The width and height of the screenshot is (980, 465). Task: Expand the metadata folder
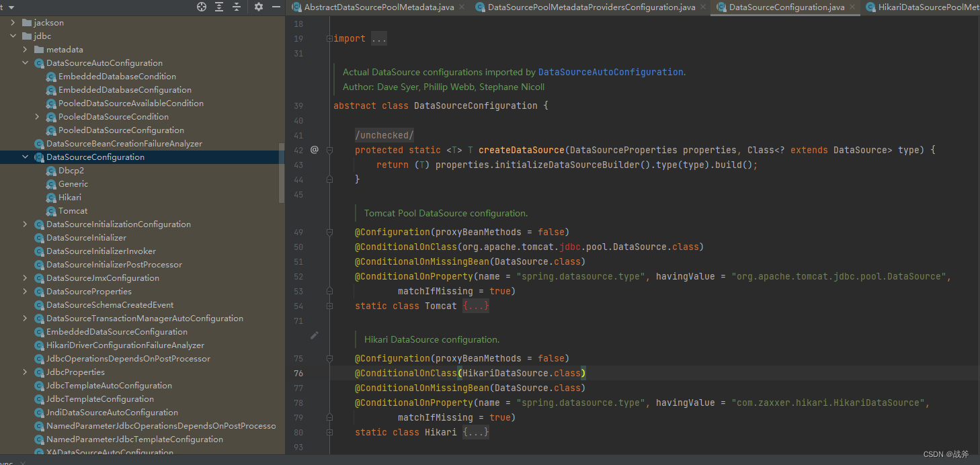25,49
